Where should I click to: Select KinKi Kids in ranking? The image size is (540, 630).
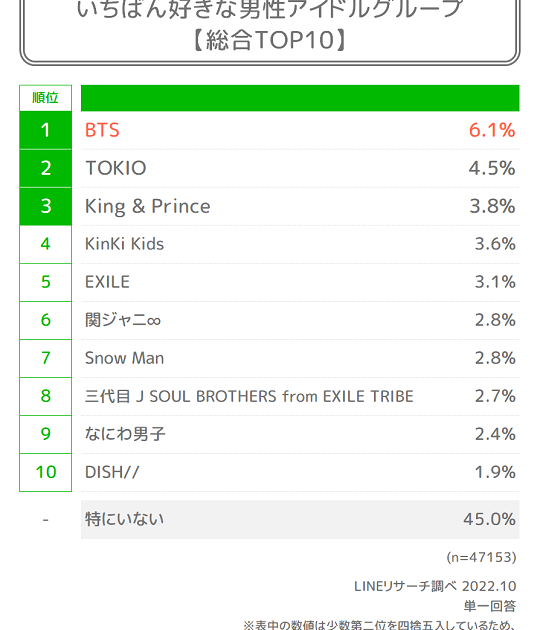click(125, 244)
